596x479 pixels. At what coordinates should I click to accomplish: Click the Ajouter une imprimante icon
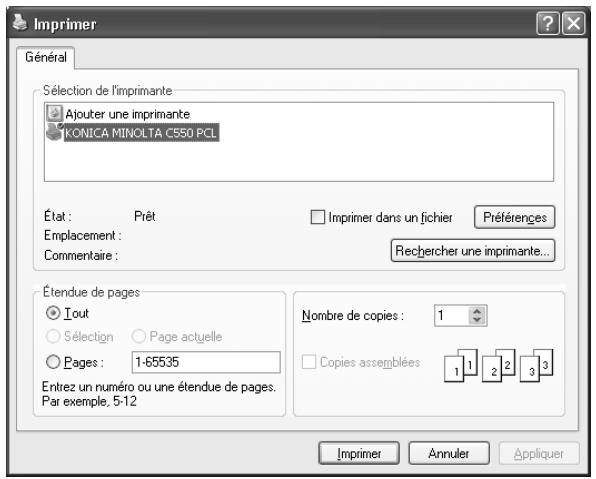pos(54,113)
